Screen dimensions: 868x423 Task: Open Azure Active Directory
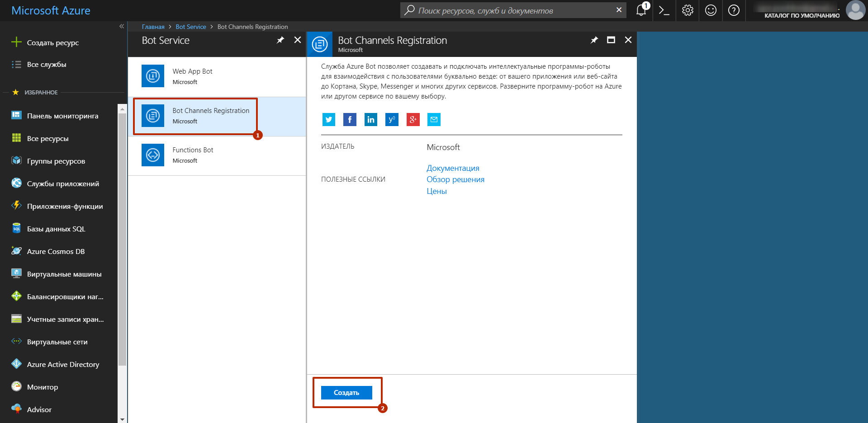[x=63, y=364]
